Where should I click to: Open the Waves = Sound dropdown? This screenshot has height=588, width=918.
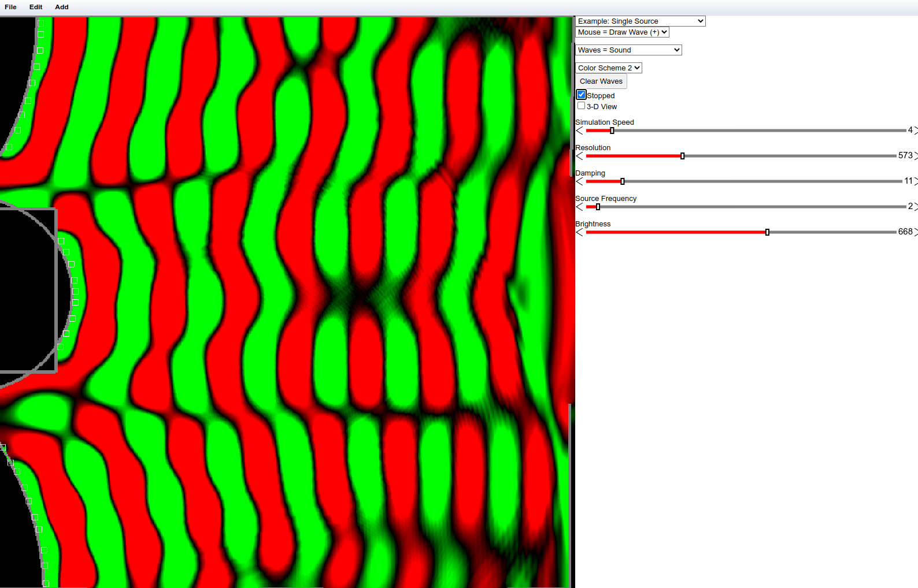click(x=628, y=50)
